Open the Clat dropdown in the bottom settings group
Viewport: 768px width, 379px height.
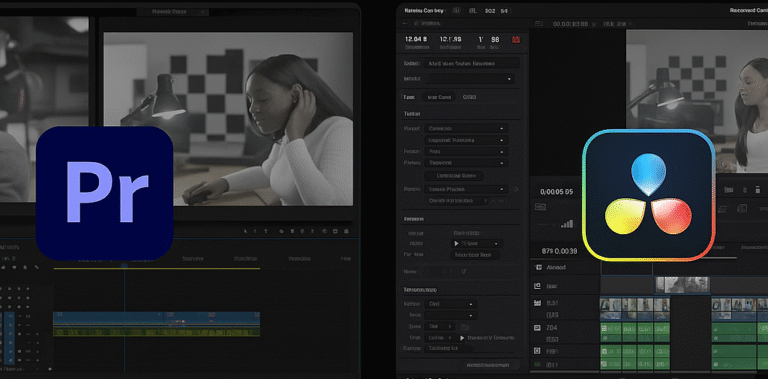450,304
